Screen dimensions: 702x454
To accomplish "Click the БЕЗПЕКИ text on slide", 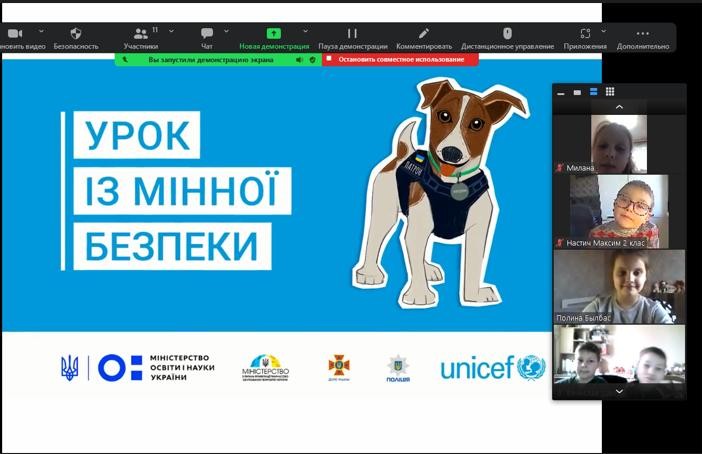I will click(171, 246).
